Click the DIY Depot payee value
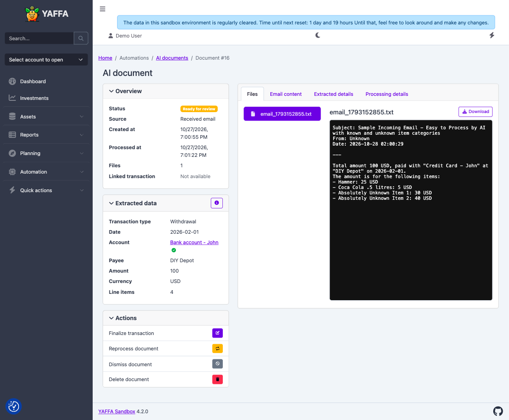The image size is (509, 420). (x=182, y=260)
